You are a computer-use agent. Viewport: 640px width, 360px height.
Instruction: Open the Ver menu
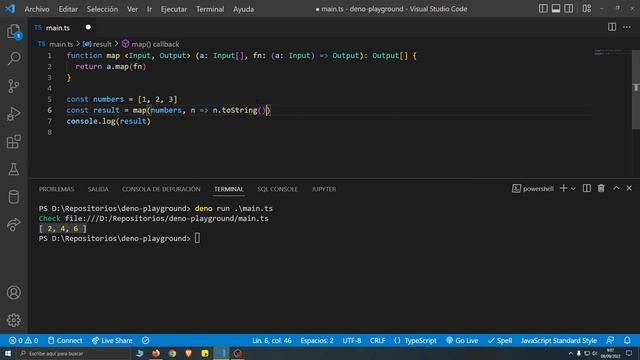click(x=132, y=9)
